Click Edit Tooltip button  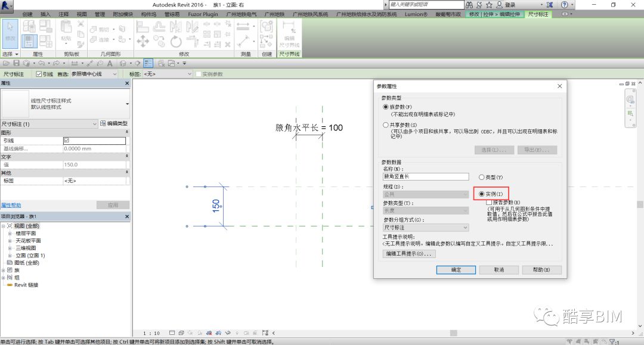coord(408,254)
